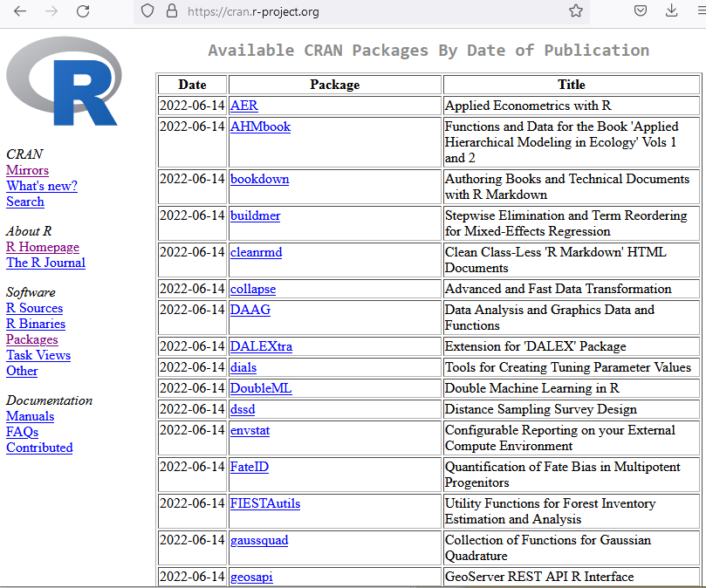Viewport: 706px width, 588px height.
Task: Select the R Binaries link
Action: point(36,324)
